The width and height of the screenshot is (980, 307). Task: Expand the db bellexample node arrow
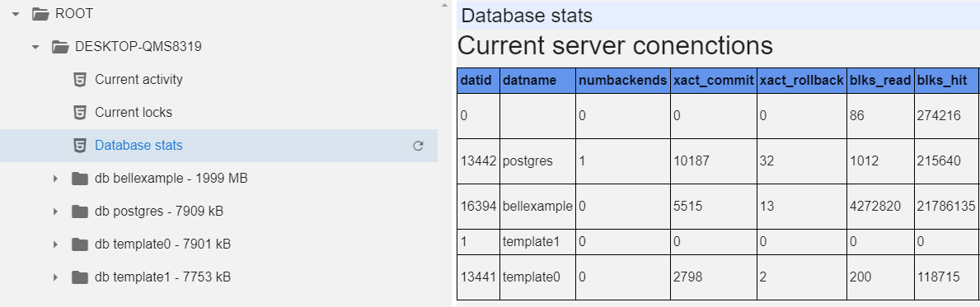pyautogui.click(x=55, y=179)
